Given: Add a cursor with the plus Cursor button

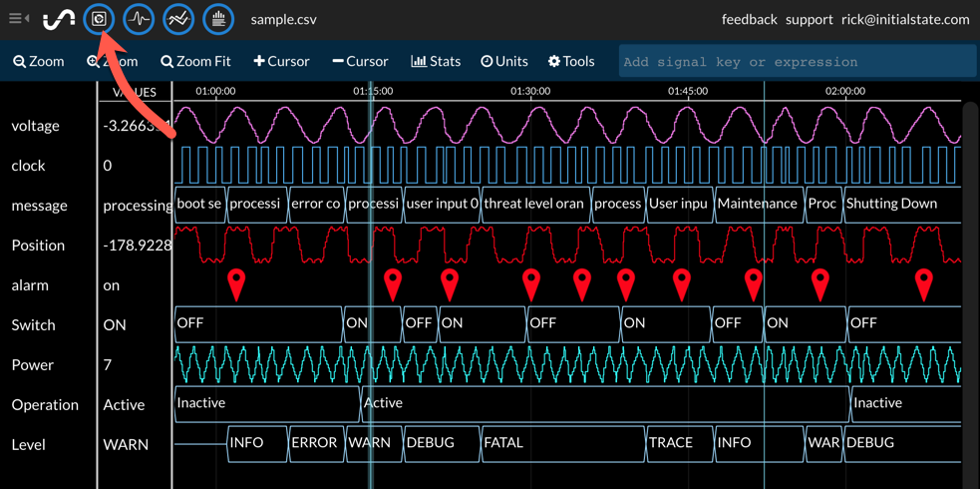Looking at the screenshot, I should [281, 62].
